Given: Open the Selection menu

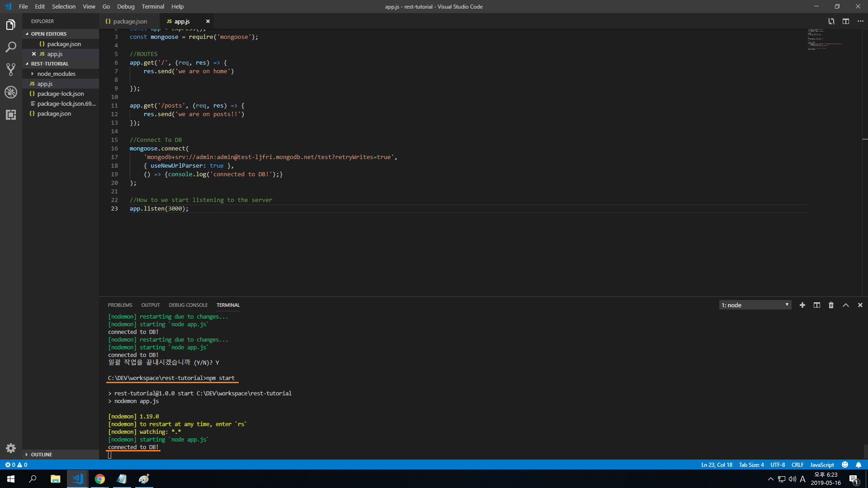Looking at the screenshot, I should point(64,6).
